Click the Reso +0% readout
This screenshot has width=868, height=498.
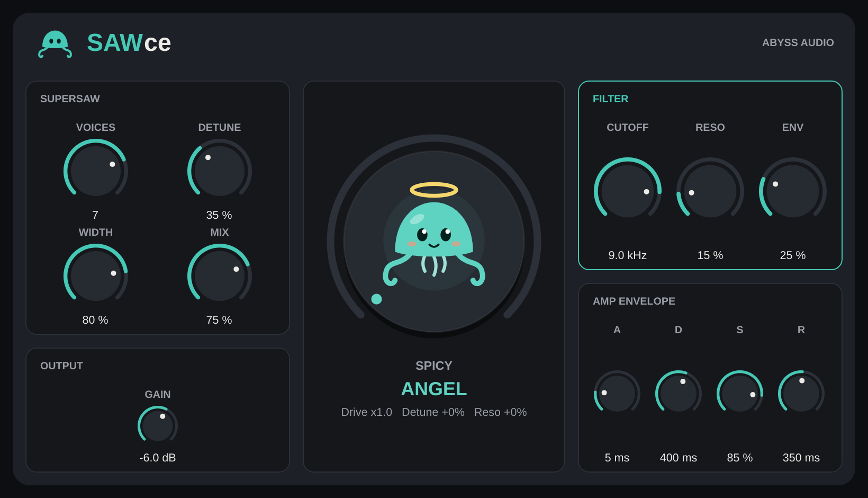[x=501, y=412]
